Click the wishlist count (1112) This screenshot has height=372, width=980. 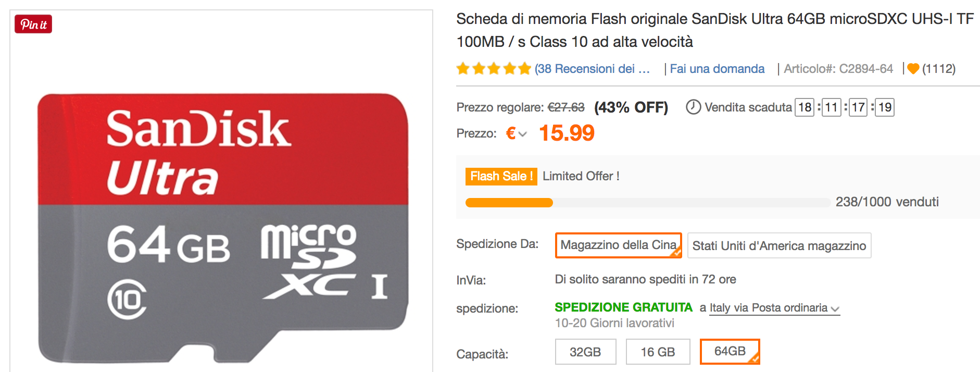coord(938,69)
